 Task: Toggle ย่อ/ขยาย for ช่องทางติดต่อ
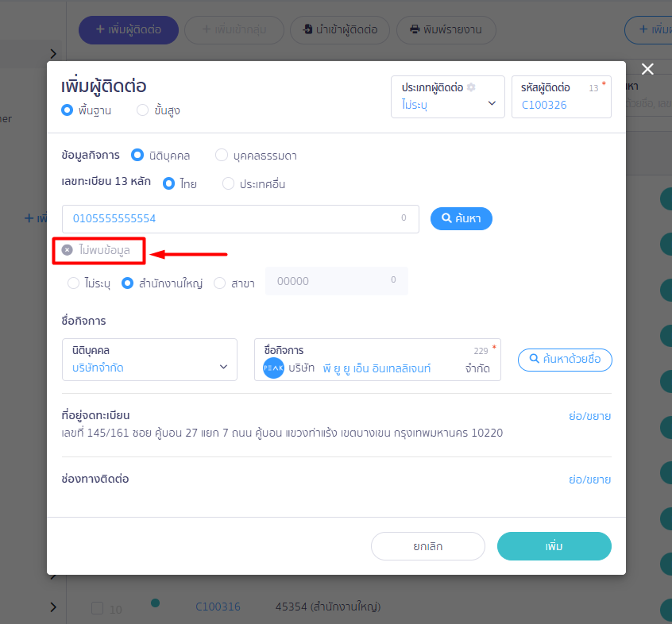click(589, 480)
